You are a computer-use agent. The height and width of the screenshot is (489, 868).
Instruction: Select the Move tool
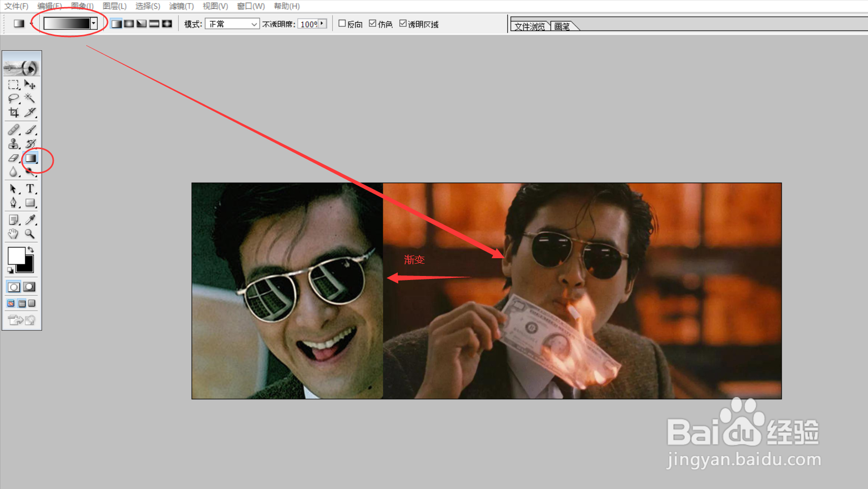[x=30, y=84]
